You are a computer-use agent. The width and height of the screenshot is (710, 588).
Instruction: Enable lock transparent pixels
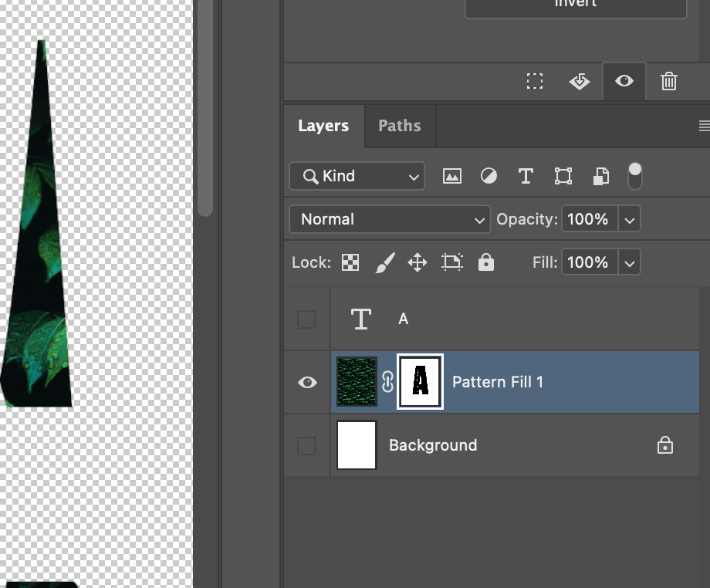coord(350,262)
